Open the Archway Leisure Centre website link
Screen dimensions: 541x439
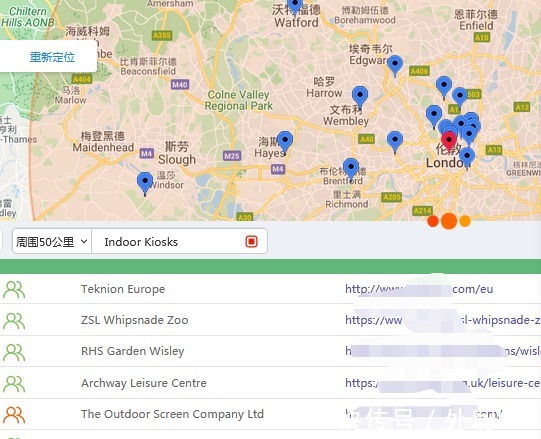click(443, 383)
